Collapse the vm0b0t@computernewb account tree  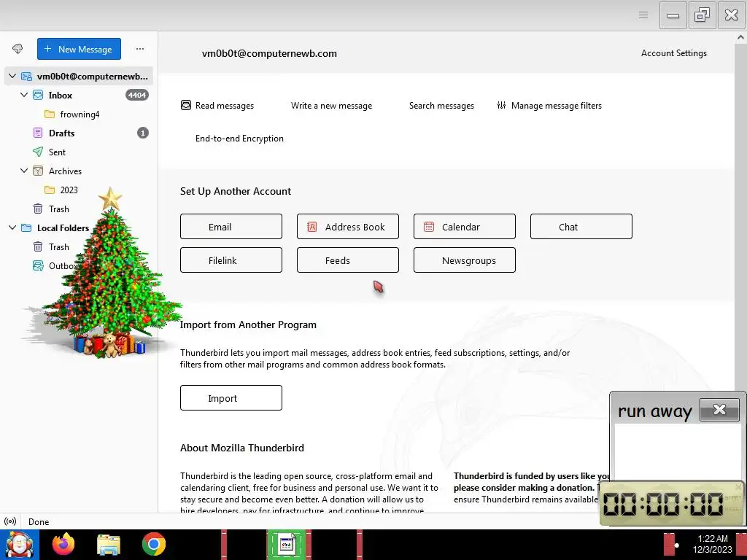[13, 76]
